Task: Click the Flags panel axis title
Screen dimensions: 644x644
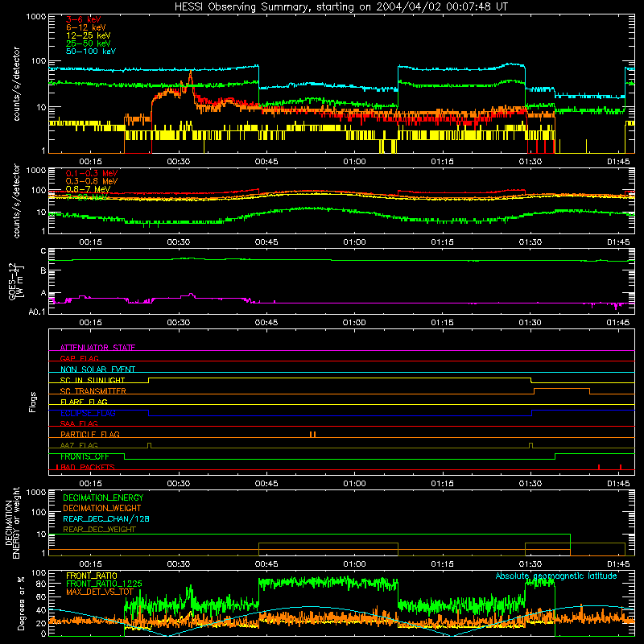Action: point(33,402)
